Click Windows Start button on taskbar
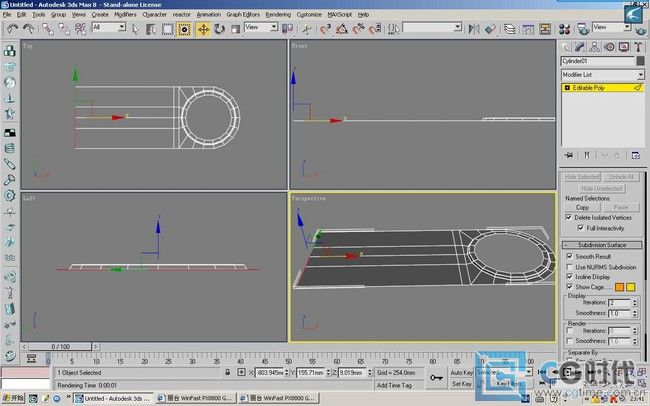Screen dimensions: 650x406 tap(13, 399)
